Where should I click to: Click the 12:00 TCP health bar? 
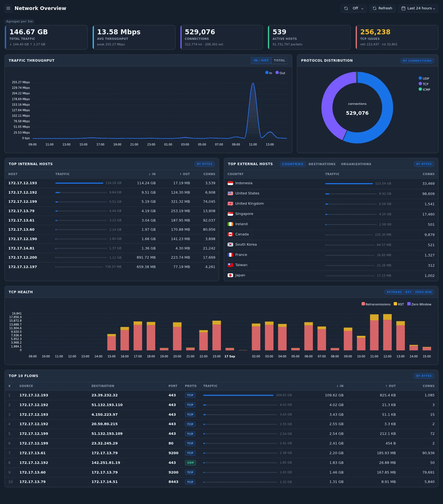387,332
